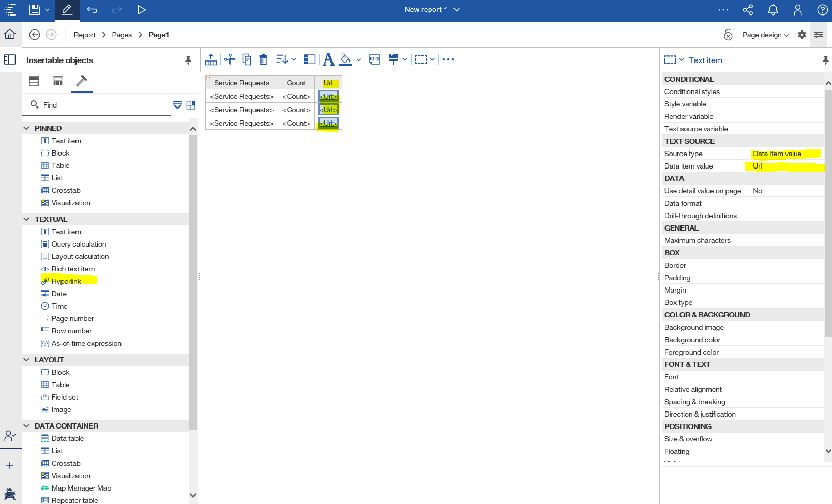Open the save options dropdown
This screenshot has width=832, height=504.
pyautogui.click(x=46, y=9)
